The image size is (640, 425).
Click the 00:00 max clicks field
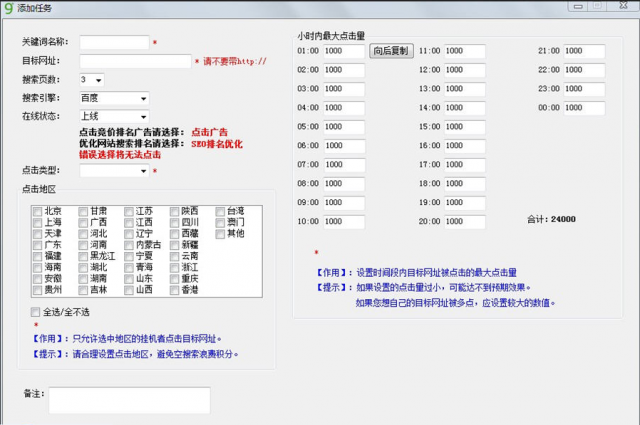(585, 108)
